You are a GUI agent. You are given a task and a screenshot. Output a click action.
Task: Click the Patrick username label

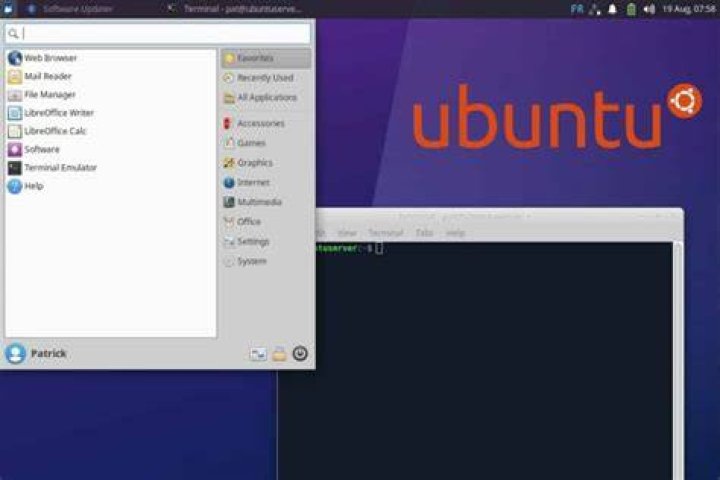tap(49, 353)
